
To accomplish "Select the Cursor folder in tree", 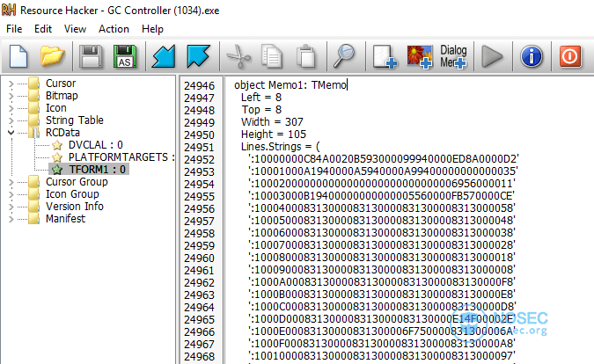I will coord(61,84).
